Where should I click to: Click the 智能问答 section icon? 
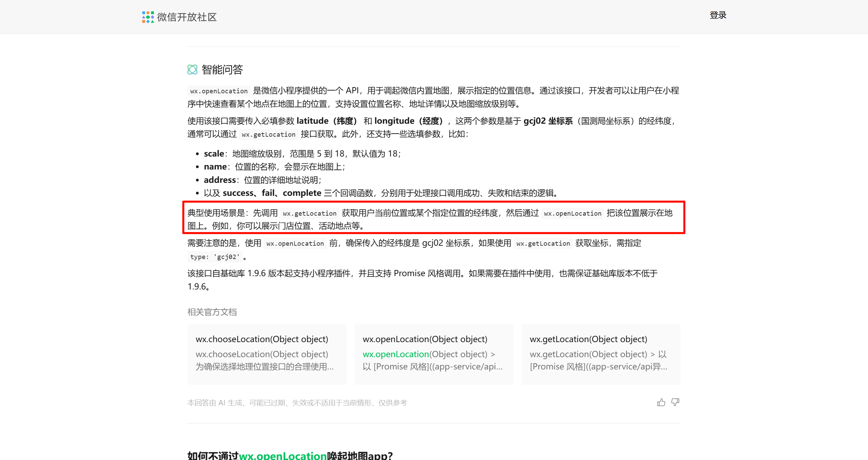tap(193, 70)
